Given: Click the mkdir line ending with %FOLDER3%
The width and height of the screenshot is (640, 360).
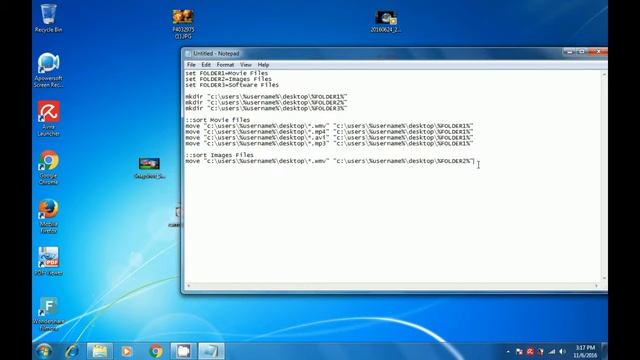Looking at the screenshot, I should [x=266, y=109].
